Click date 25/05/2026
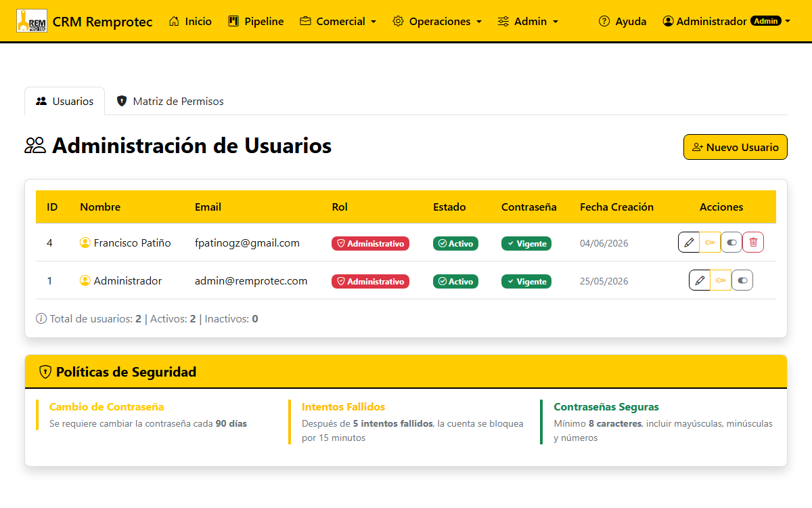 click(x=604, y=281)
